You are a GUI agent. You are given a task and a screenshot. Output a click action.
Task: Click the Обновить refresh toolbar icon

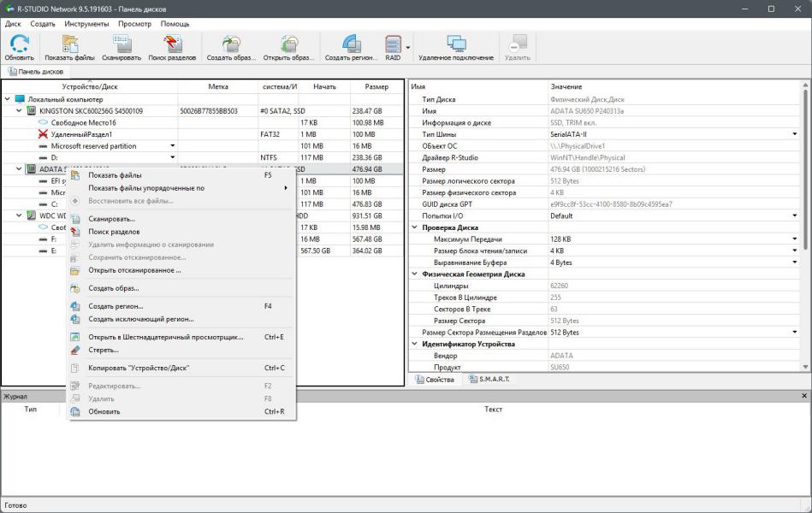(19, 46)
